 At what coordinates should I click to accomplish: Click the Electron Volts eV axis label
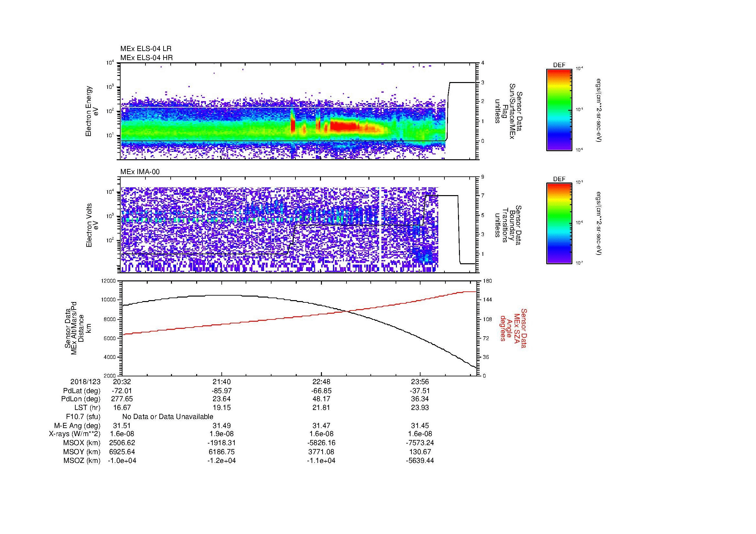click(x=92, y=225)
